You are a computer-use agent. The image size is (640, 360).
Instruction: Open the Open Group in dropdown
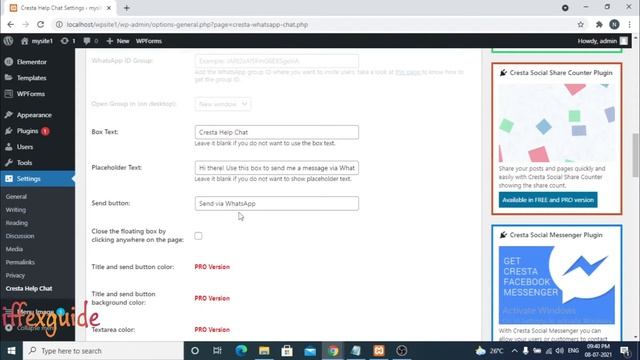point(223,104)
